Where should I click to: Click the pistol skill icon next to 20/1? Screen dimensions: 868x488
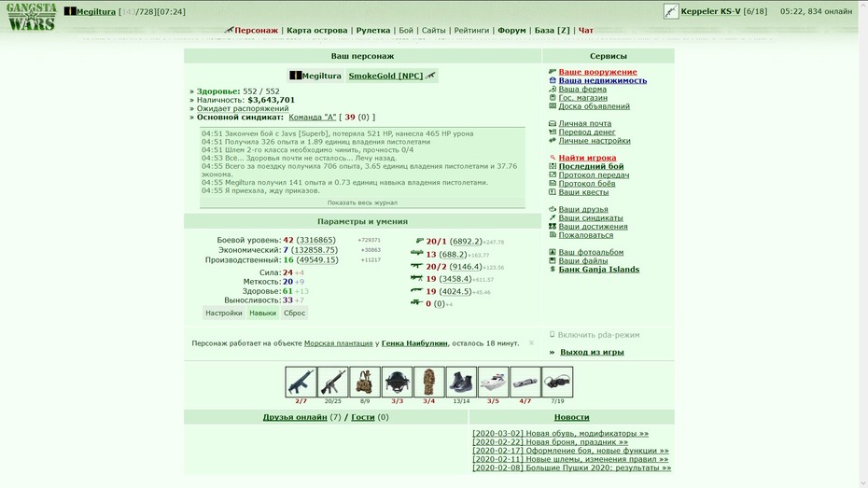419,241
